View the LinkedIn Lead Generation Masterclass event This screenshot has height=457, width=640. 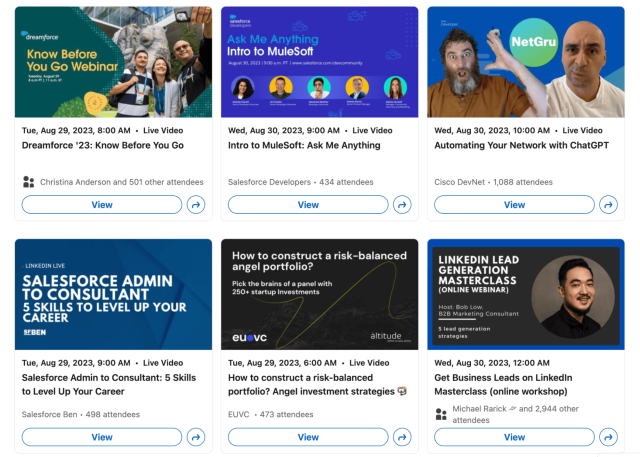pos(514,437)
